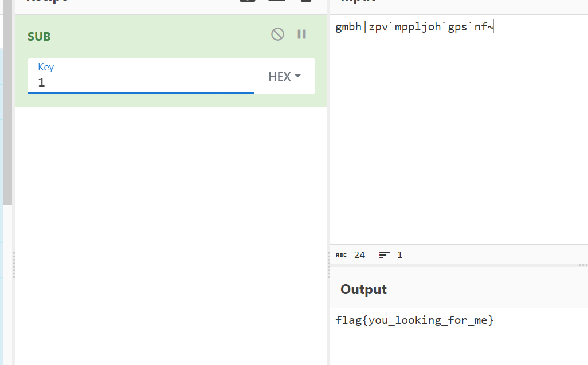Click the Input/Output horizontal resize handle
Viewport: 588px width, 365px height.
pyautogui.click(x=582, y=265)
